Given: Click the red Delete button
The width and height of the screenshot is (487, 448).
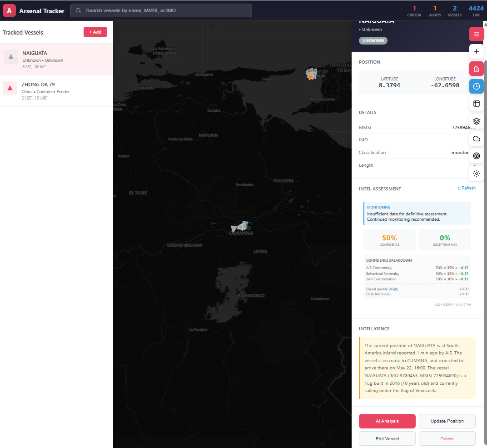Looking at the screenshot, I should click(447, 438).
